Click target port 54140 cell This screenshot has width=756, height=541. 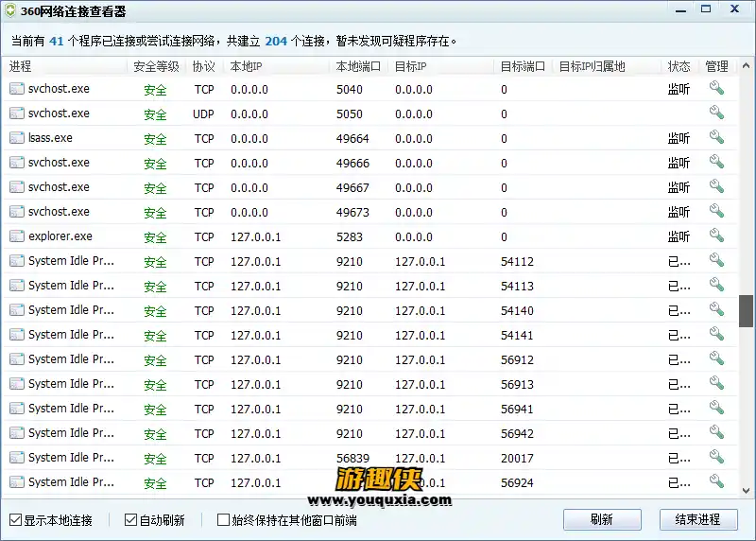click(517, 310)
